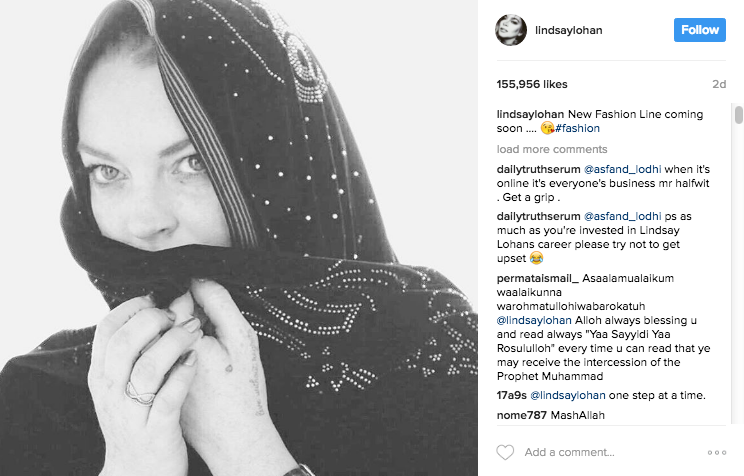Follow the lindsaylohan account

[699, 30]
